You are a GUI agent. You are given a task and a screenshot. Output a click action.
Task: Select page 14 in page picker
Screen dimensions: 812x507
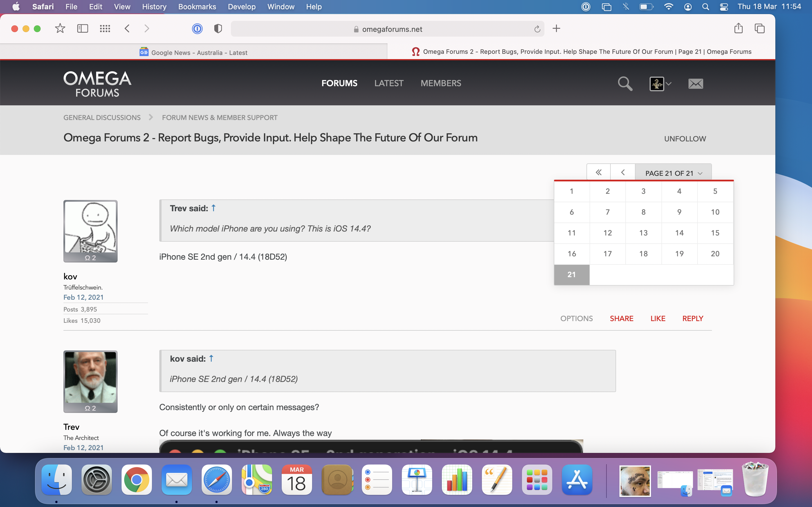coord(679,233)
